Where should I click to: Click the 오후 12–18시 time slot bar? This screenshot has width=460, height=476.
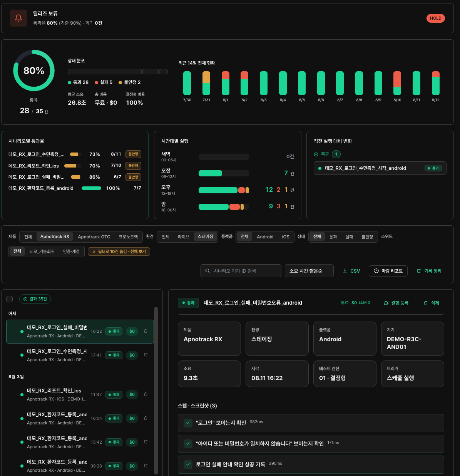(x=224, y=190)
